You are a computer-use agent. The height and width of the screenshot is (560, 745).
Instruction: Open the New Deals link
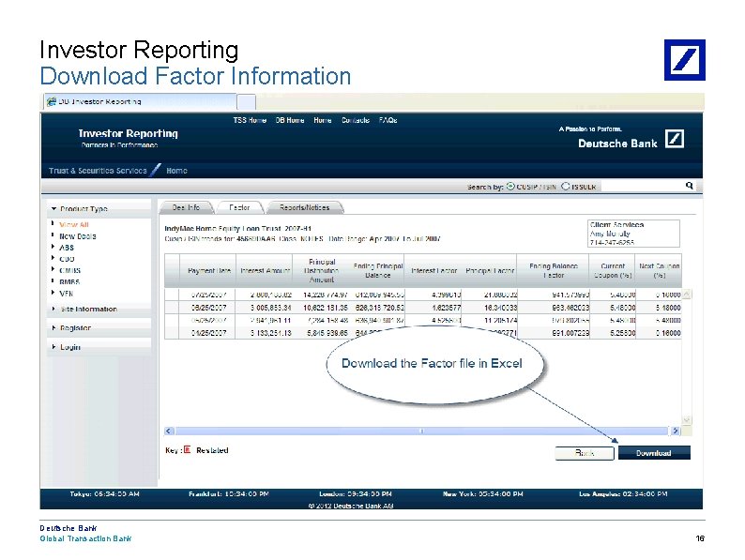[x=78, y=236]
